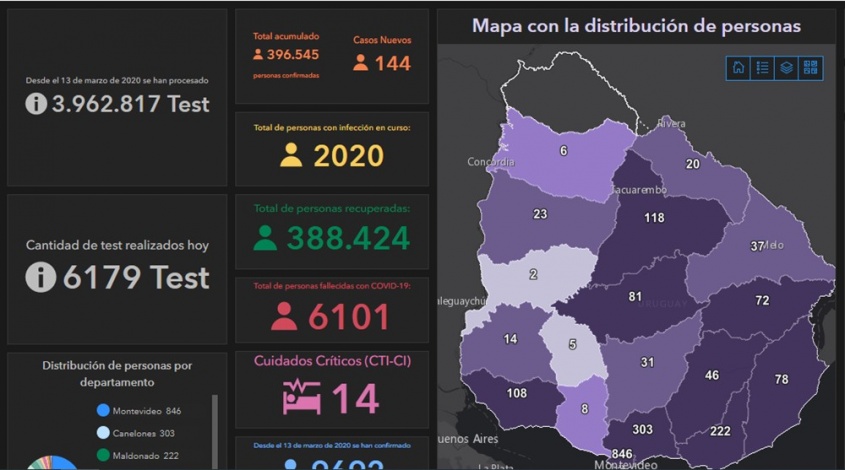The height and width of the screenshot is (470, 845).
Task: Click 'Cantidad de test realizados hoy' label
Action: coord(117,245)
